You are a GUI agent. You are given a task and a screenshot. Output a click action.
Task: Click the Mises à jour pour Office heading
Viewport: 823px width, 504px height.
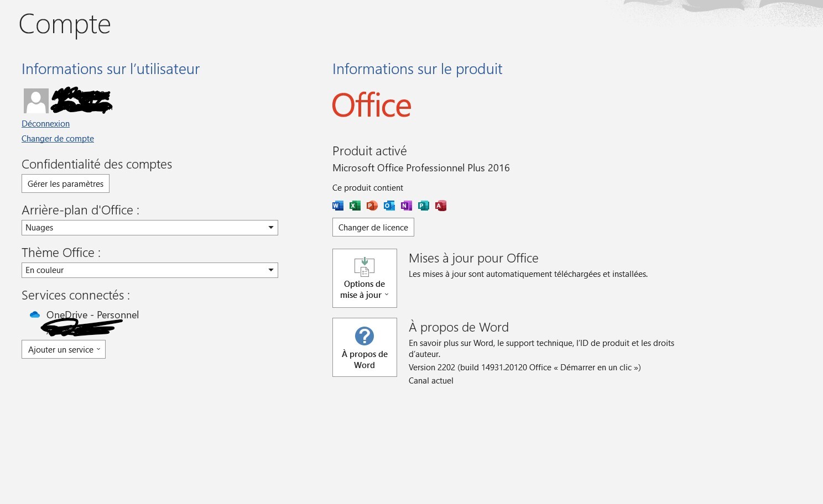pyautogui.click(x=473, y=258)
